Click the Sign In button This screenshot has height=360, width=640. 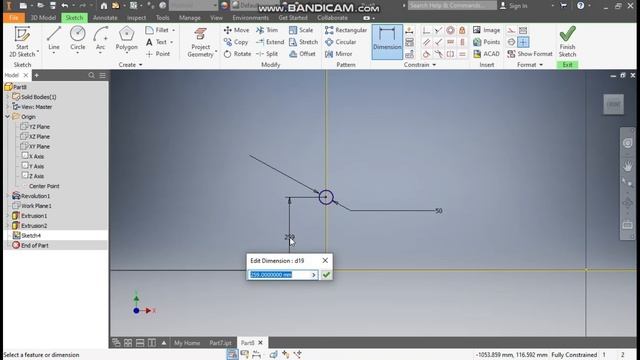(514, 6)
